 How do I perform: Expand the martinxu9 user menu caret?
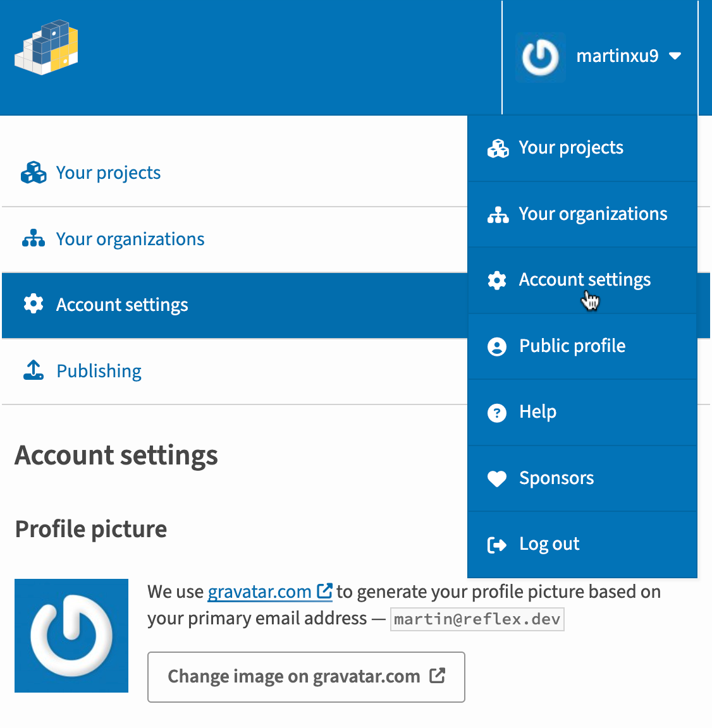click(x=675, y=56)
